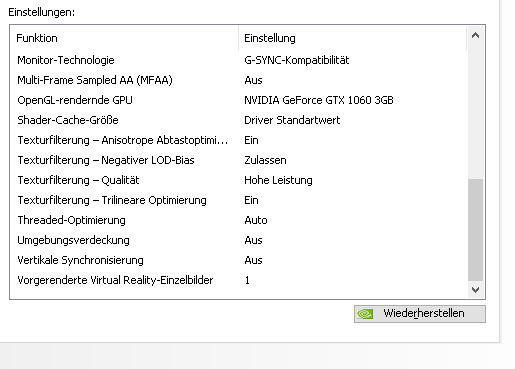Open the Ein value for Trilineare Optimierung
Viewport: 515px width, 369px height.
pos(251,200)
